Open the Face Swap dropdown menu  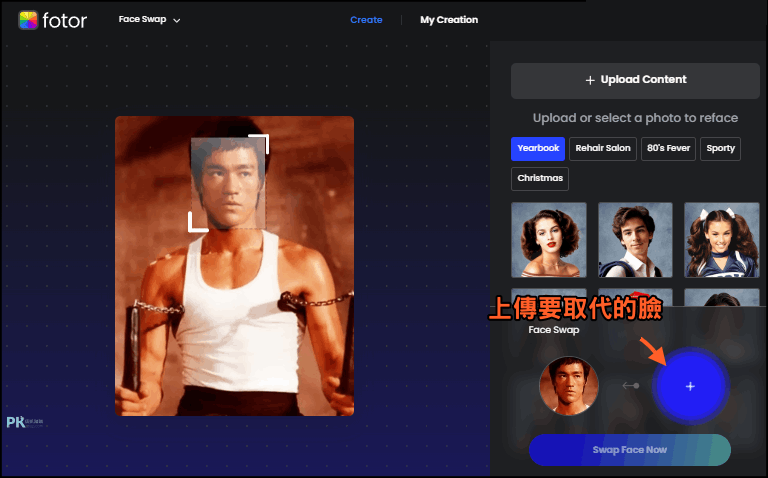(x=149, y=20)
